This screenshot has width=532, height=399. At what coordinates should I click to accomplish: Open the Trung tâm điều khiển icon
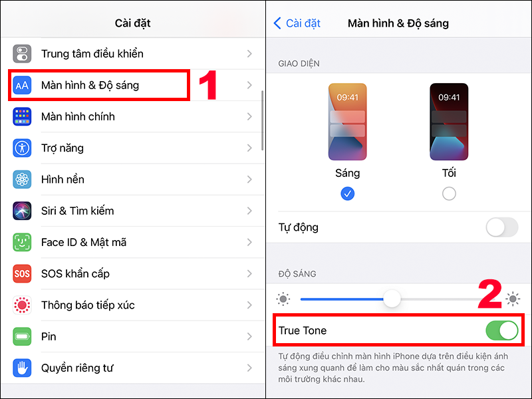point(22,54)
